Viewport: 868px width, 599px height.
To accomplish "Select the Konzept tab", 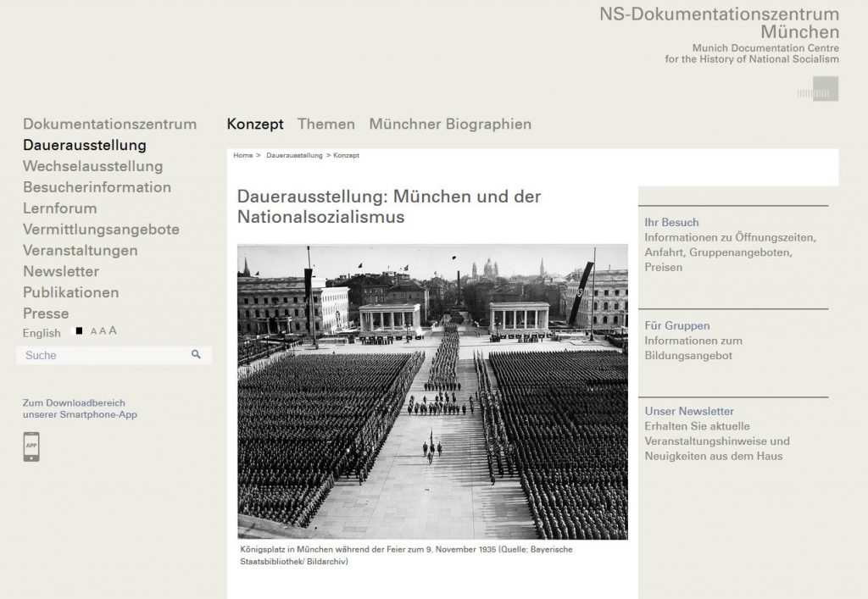I will pyautogui.click(x=255, y=125).
